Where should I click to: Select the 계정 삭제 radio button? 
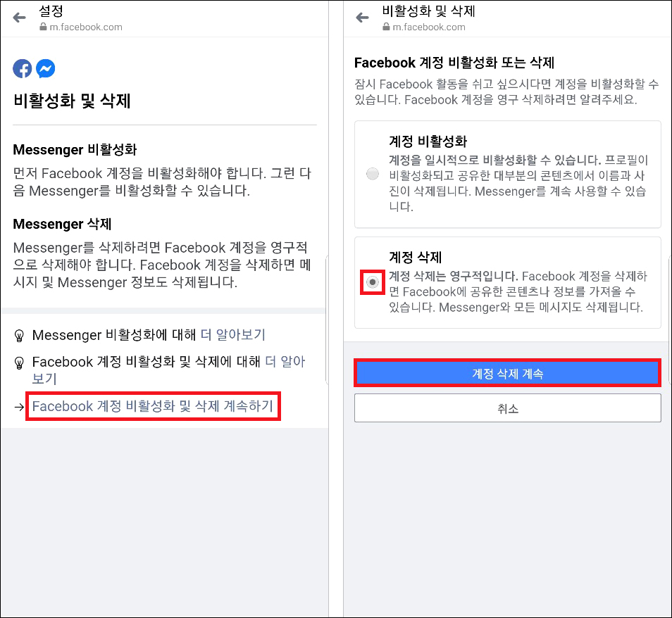click(x=373, y=282)
